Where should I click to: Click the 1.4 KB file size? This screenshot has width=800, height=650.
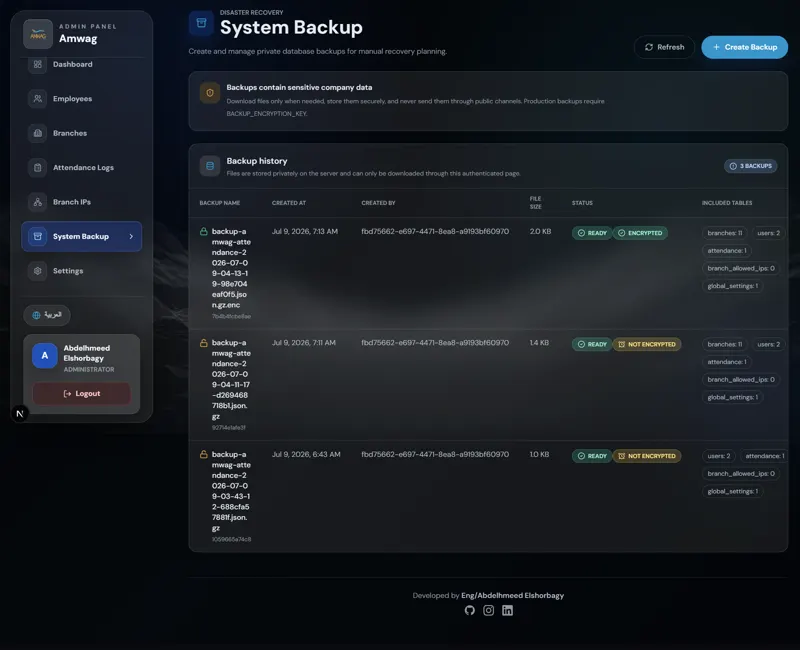click(539, 343)
